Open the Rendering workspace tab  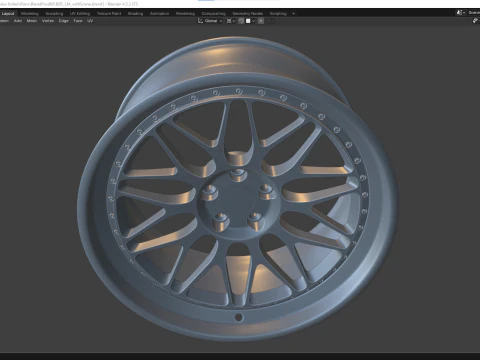(x=185, y=14)
